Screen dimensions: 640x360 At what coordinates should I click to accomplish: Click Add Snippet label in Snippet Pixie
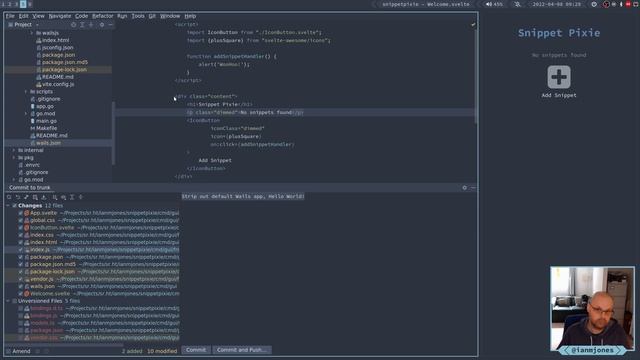point(559,96)
